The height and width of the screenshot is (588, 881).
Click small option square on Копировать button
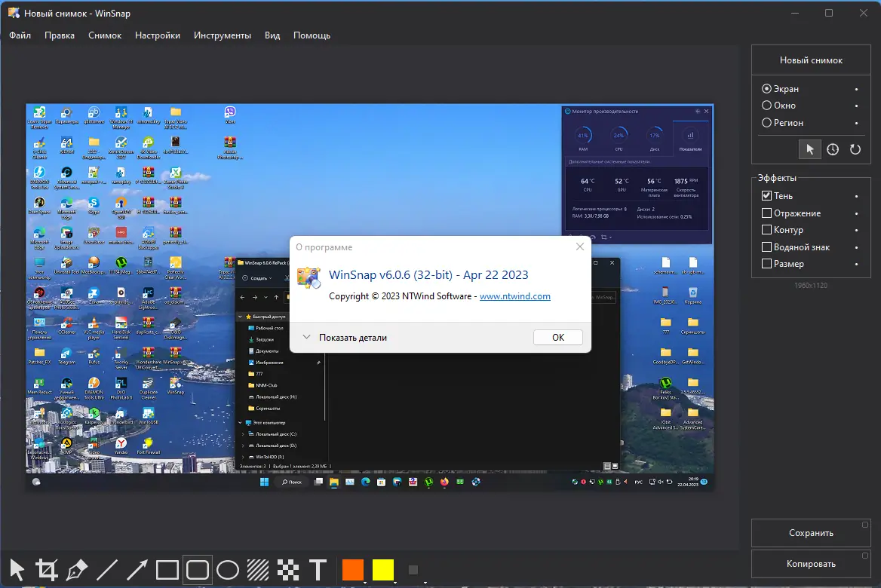(865, 556)
